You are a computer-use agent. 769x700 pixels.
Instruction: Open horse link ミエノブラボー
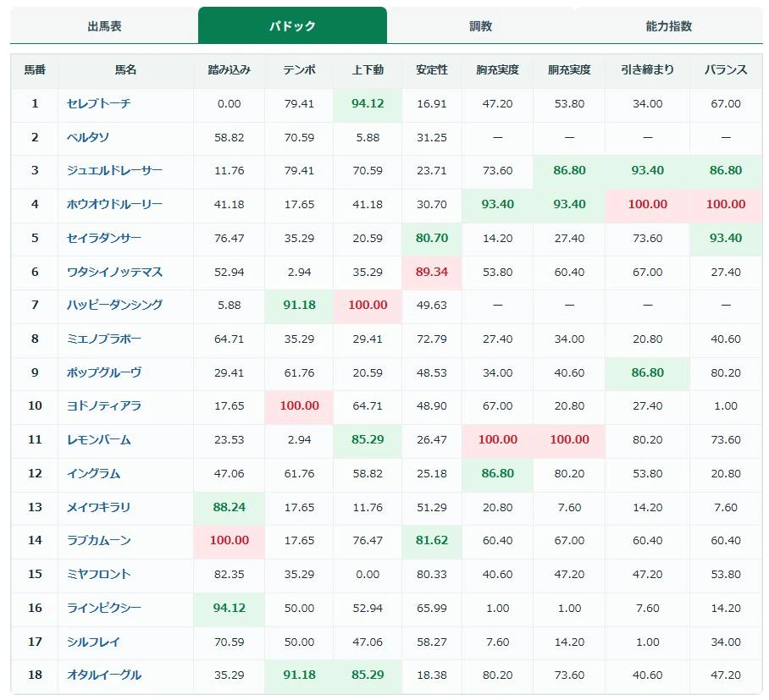(x=104, y=339)
